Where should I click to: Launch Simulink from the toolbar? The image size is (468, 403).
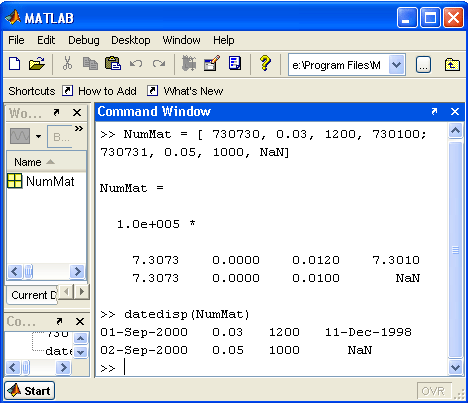pyautogui.click(x=189, y=63)
